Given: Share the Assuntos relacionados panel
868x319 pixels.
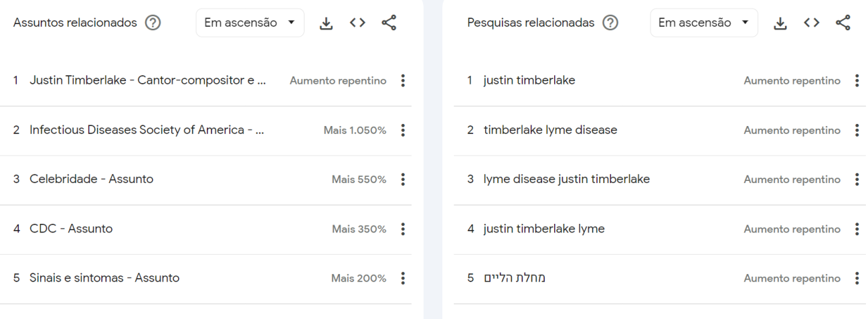Looking at the screenshot, I should pos(389,23).
